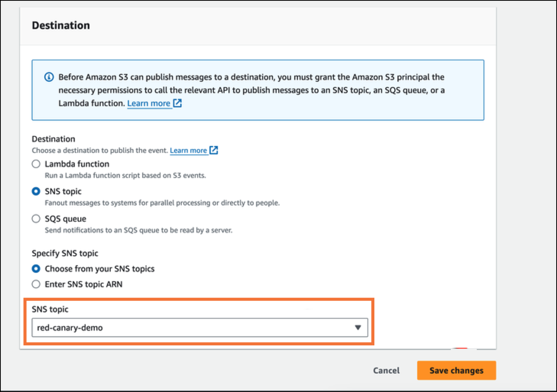Open external link icon in permissions banner
The height and width of the screenshot is (392, 557).
pyautogui.click(x=177, y=103)
